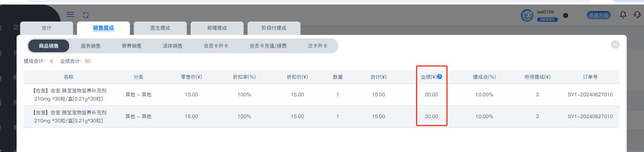
Task: Open the 阶段付提成 tab
Action: point(274,28)
